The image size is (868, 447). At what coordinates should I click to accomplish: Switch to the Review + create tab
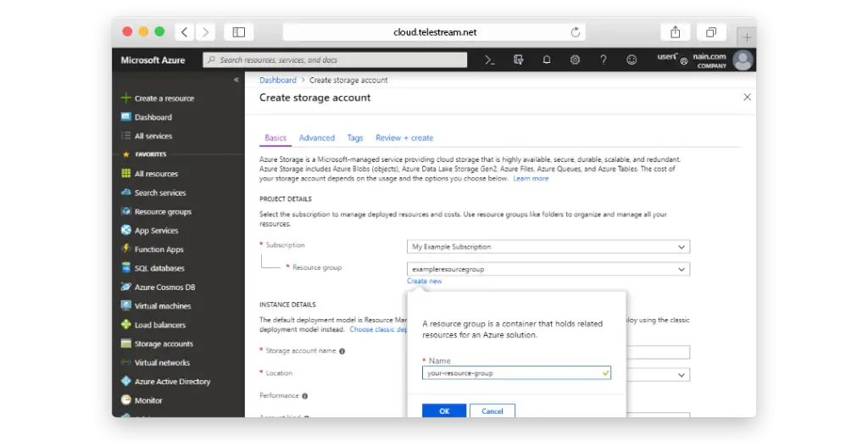pos(404,137)
